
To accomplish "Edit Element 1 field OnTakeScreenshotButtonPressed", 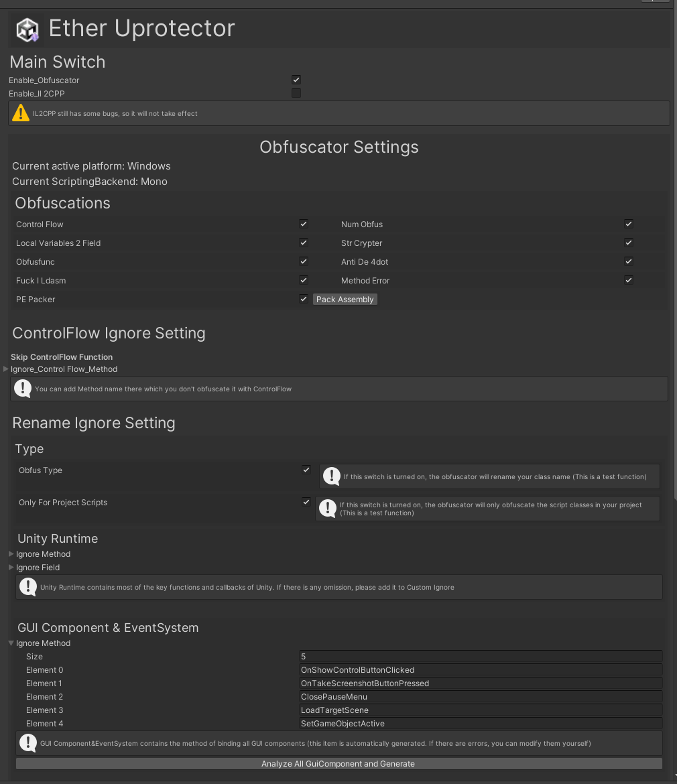I will click(x=481, y=683).
